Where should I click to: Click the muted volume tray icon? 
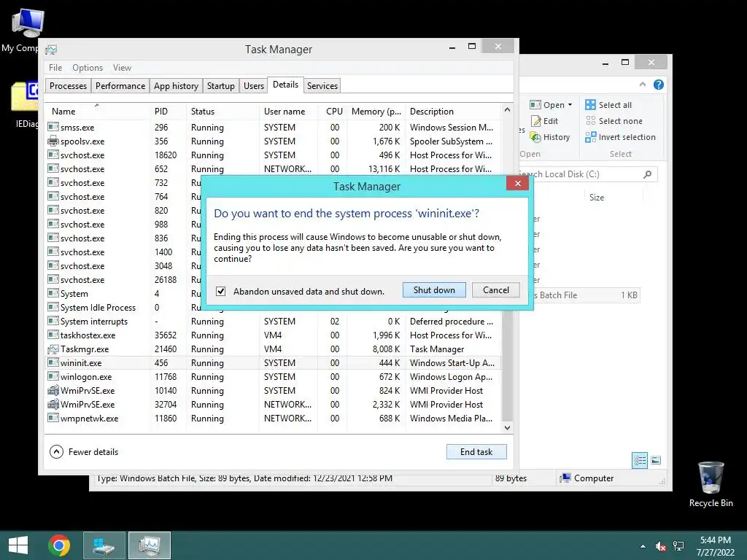(660, 546)
